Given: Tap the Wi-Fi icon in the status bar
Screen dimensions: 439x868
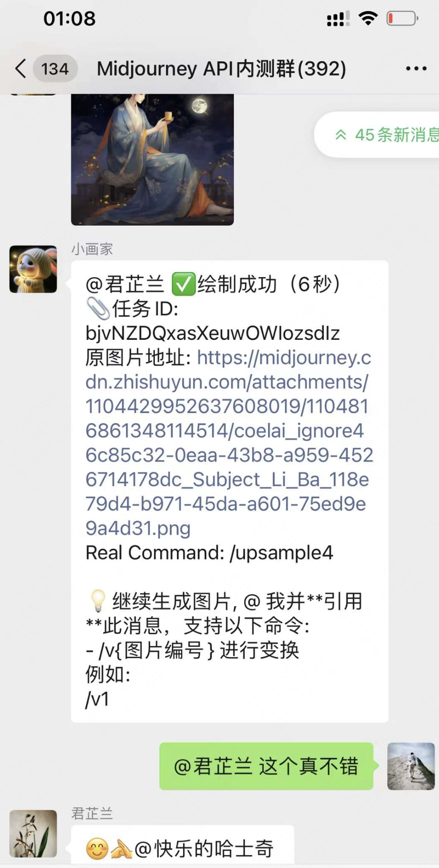Looking at the screenshot, I should click(x=368, y=19).
